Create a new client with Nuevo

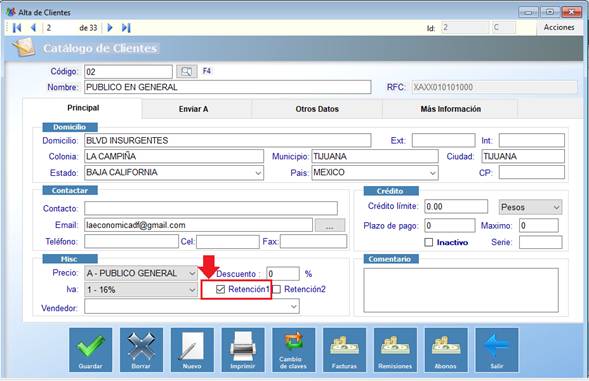click(x=192, y=350)
